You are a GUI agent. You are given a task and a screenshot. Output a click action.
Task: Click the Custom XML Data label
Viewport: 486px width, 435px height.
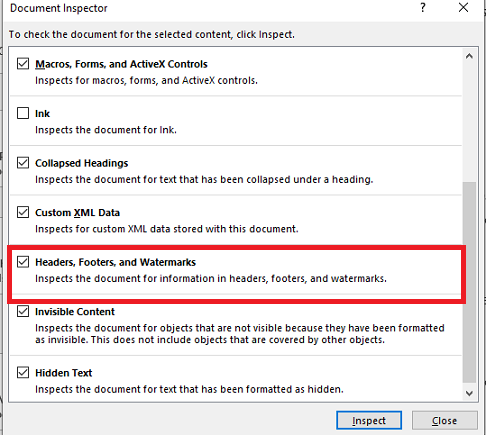point(77,213)
